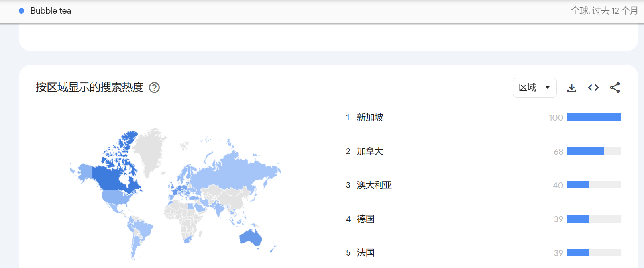This screenshot has height=268, width=644.
Task: Share the regional interest chart
Action: pyautogui.click(x=615, y=88)
